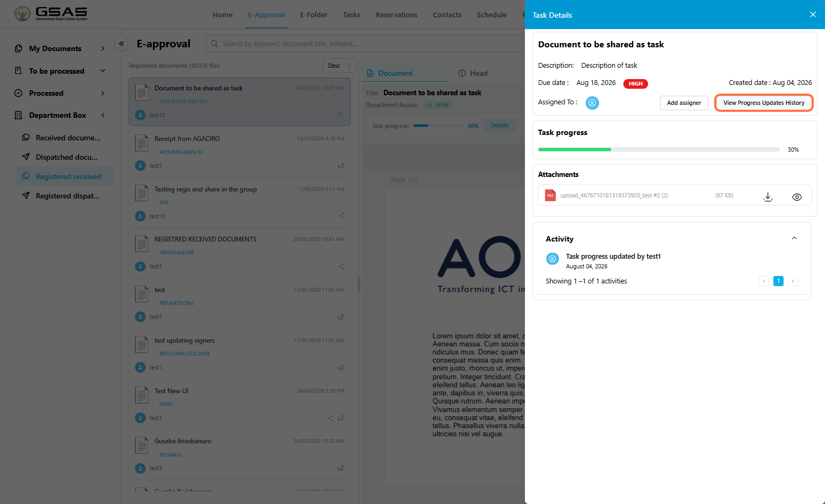Image resolution: width=825 pixels, height=504 pixels.
Task: Open Received documents item
Action: [63, 138]
